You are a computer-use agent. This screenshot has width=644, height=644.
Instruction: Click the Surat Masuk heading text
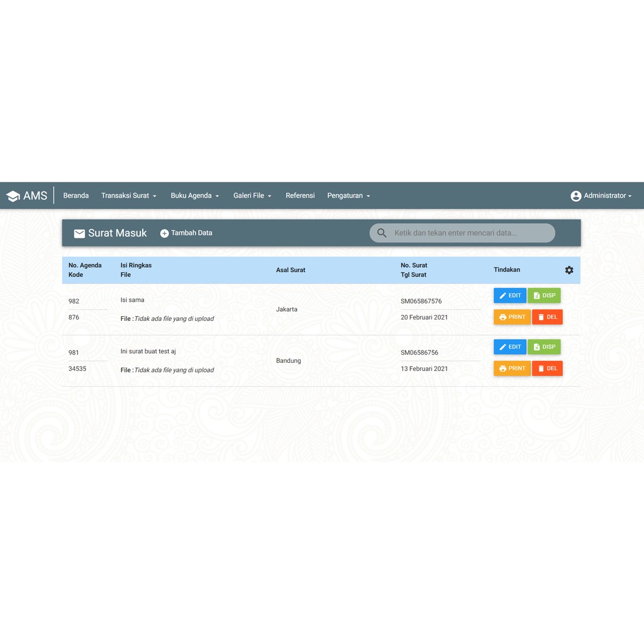coord(118,233)
